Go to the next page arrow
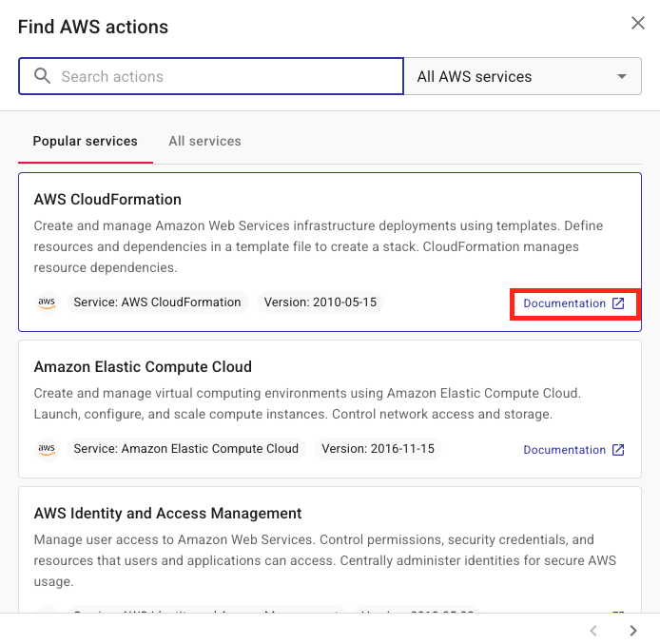Screen dimensions: 660x644 (x=632, y=630)
